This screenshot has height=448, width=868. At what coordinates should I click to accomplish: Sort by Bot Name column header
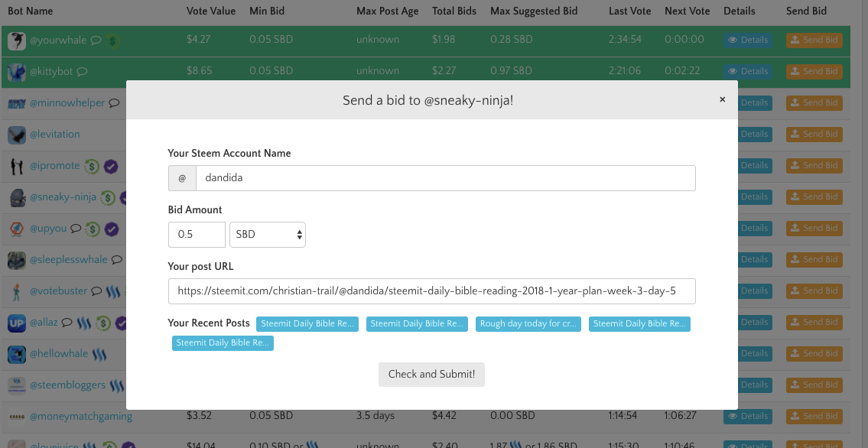coord(31,11)
